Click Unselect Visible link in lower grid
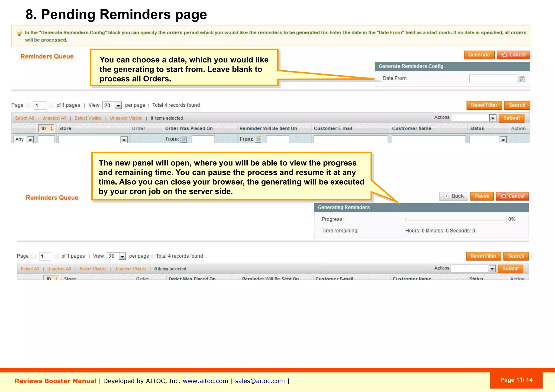The image size is (555, 392). pyautogui.click(x=130, y=269)
